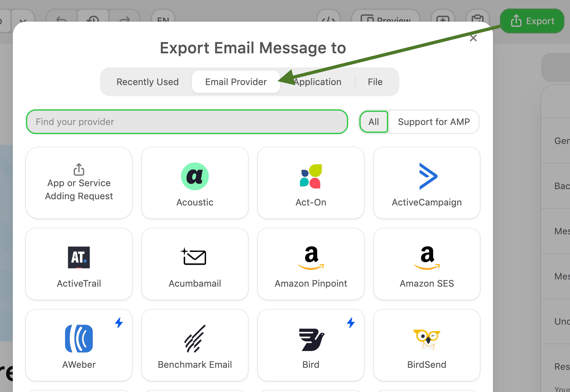This screenshot has width=570, height=392.
Task: Click the BirdSend label text
Action: (x=427, y=365)
